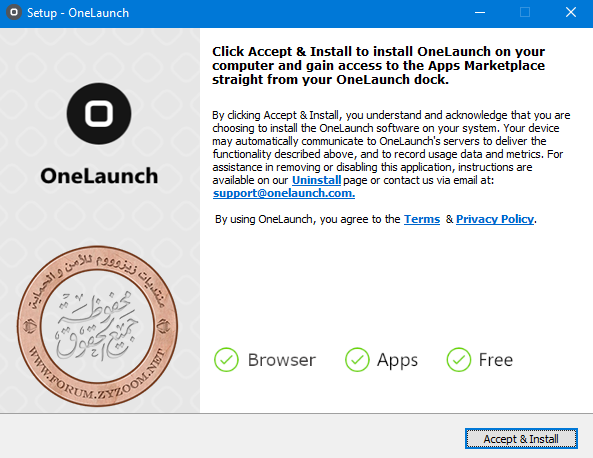
Task: Open the Privacy Policy link
Action: 495,219
